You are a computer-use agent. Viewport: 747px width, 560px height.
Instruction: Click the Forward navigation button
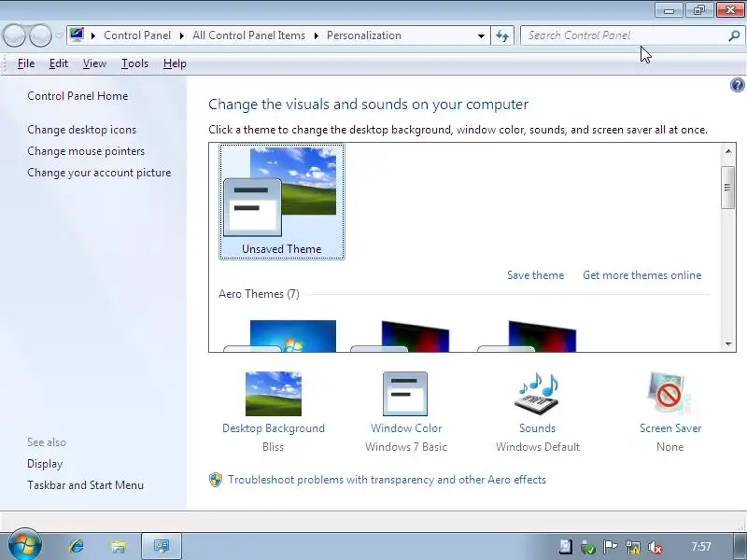tap(40, 35)
